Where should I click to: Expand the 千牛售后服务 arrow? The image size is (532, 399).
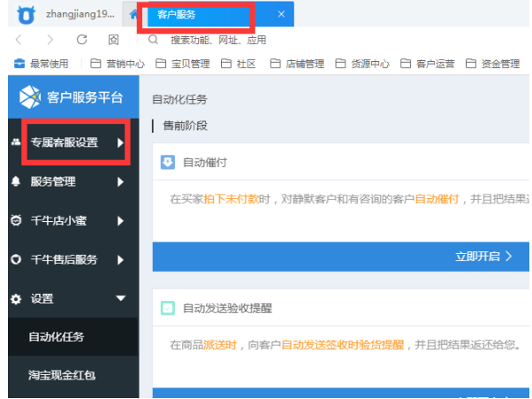click(x=120, y=260)
